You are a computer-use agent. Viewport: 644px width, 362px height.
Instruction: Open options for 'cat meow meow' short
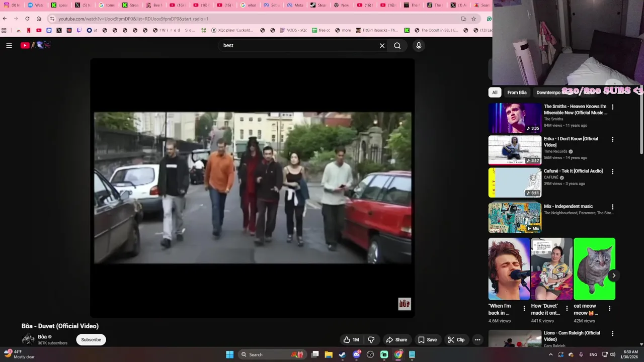point(609,308)
